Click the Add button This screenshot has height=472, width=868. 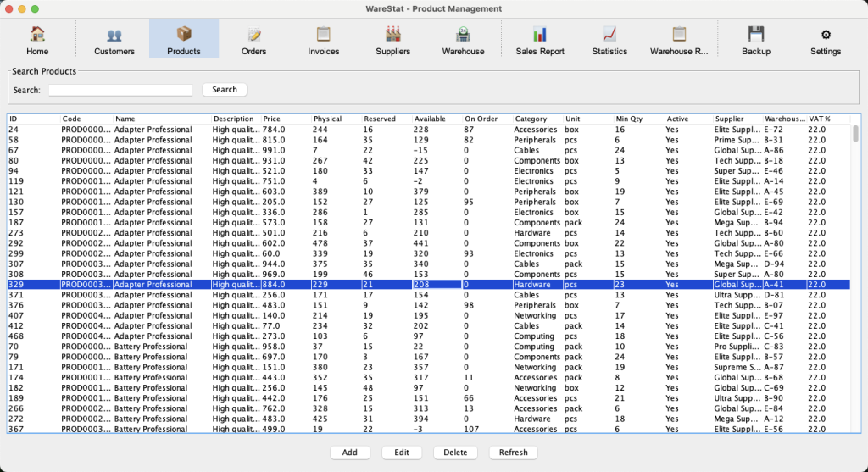pyautogui.click(x=349, y=453)
